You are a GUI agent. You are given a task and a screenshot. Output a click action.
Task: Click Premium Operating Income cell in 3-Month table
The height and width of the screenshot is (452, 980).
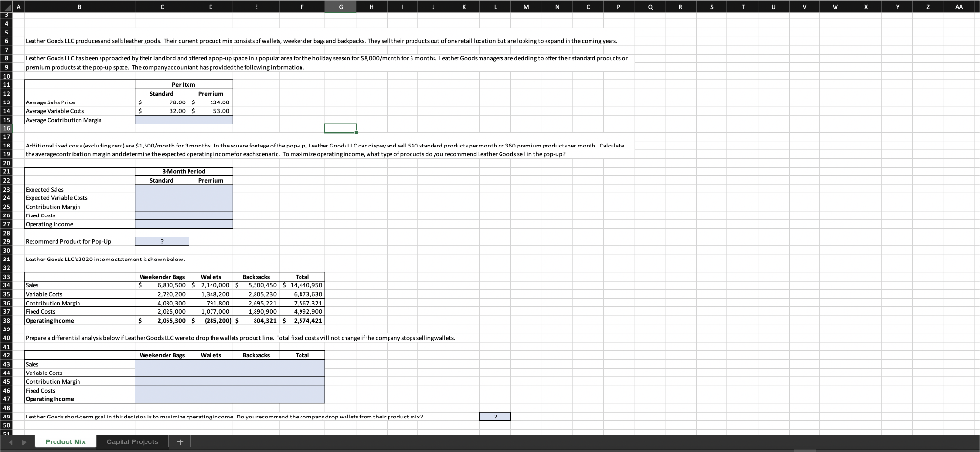coord(211,224)
